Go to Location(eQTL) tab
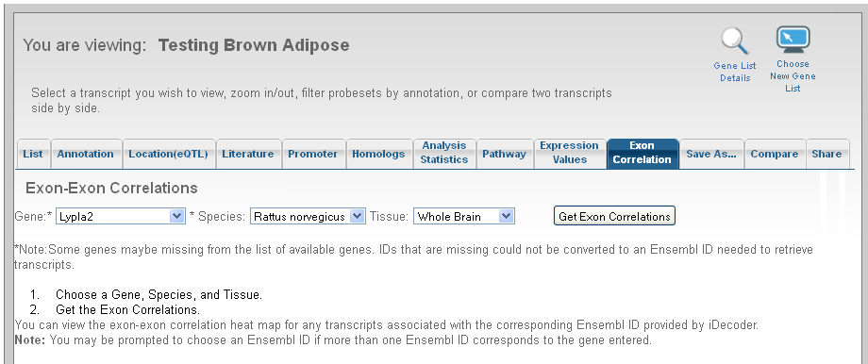 [168, 154]
